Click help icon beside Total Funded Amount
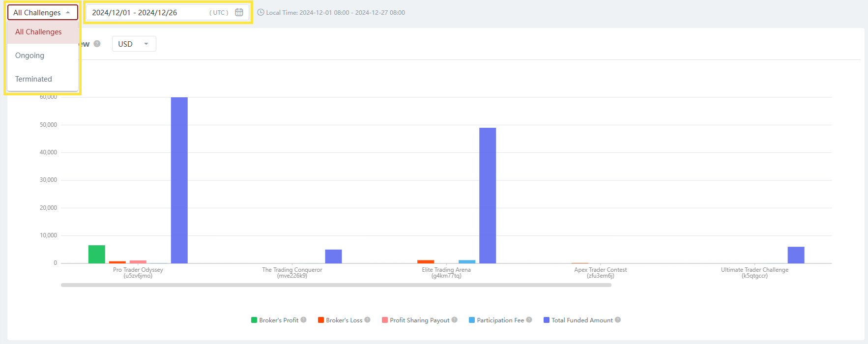Image resolution: width=868 pixels, height=344 pixels. [618, 320]
